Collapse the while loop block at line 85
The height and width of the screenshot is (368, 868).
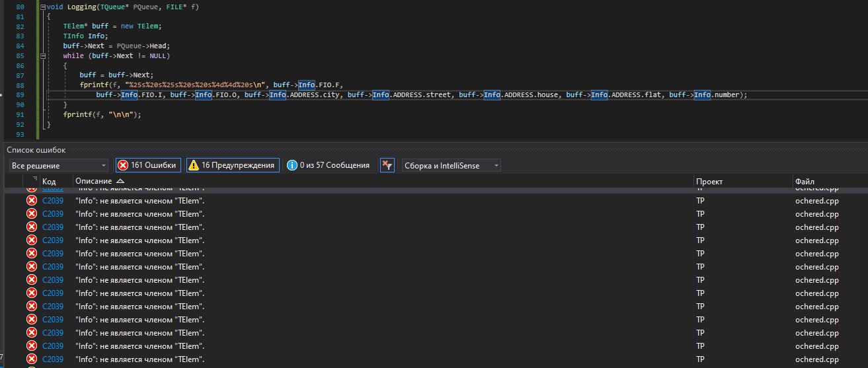[x=42, y=56]
